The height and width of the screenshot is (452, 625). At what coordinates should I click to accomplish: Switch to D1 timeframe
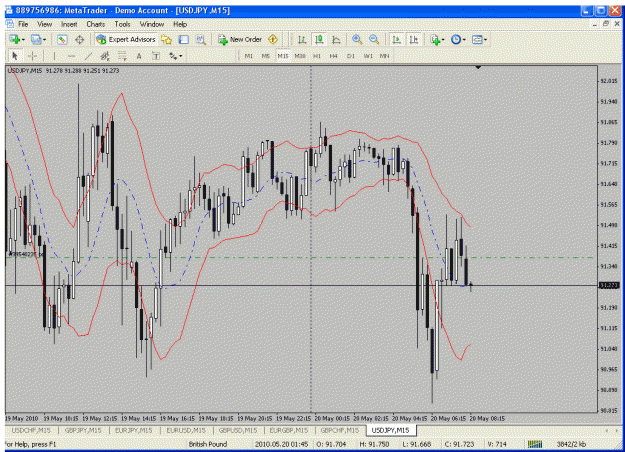point(351,56)
